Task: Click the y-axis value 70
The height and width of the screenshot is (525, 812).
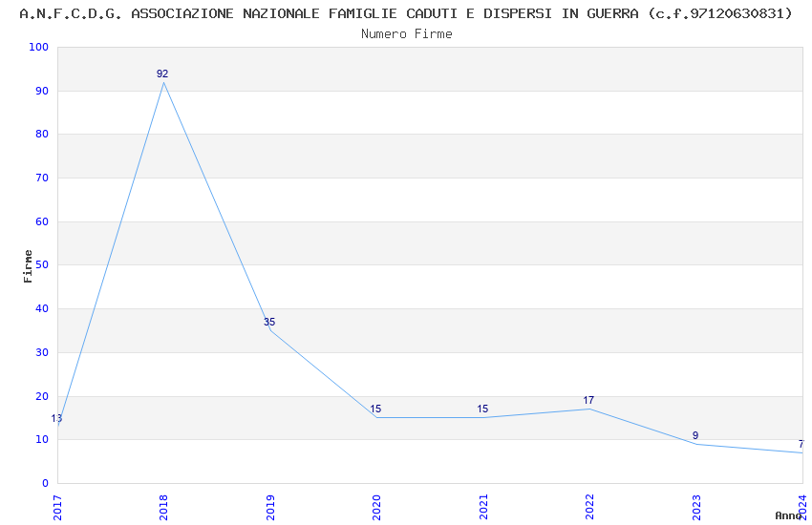Action: pos(42,178)
